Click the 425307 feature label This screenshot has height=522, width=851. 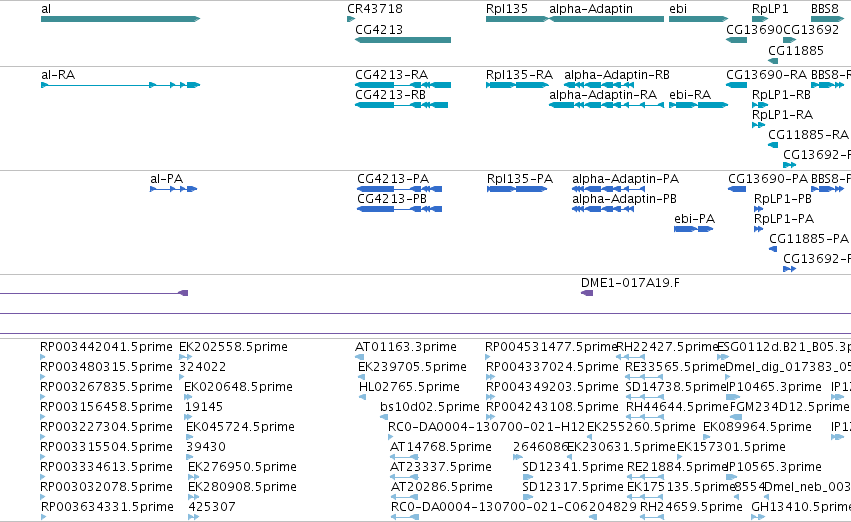212,507
